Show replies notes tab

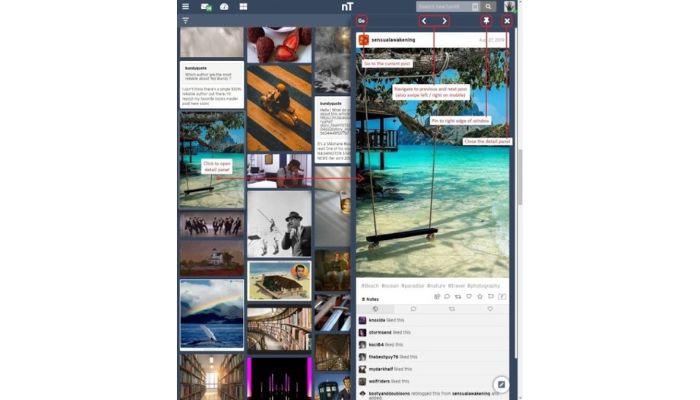coord(413,308)
